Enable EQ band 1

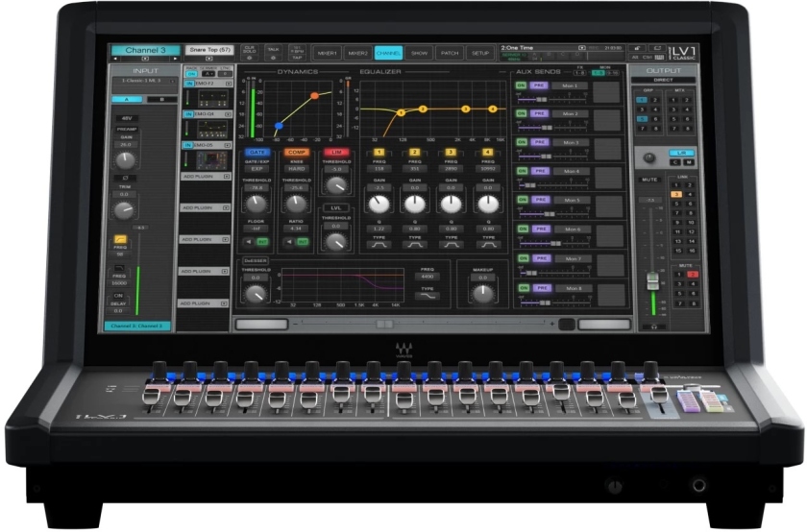pos(379,153)
